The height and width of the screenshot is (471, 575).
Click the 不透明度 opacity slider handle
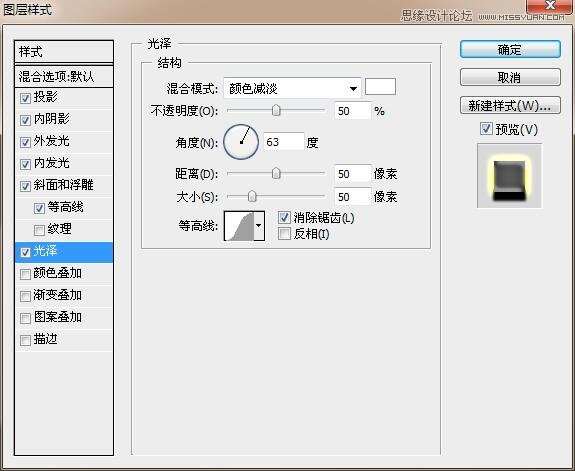(x=276, y=110)
